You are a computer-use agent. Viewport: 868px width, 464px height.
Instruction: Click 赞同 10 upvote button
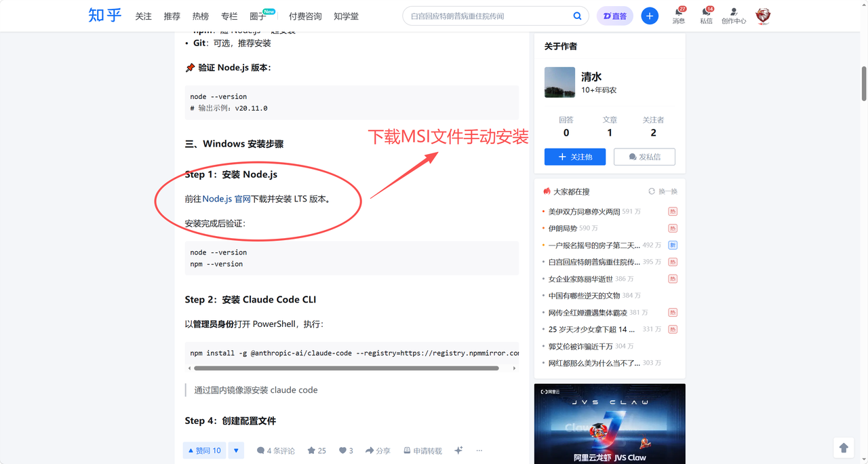204,450
